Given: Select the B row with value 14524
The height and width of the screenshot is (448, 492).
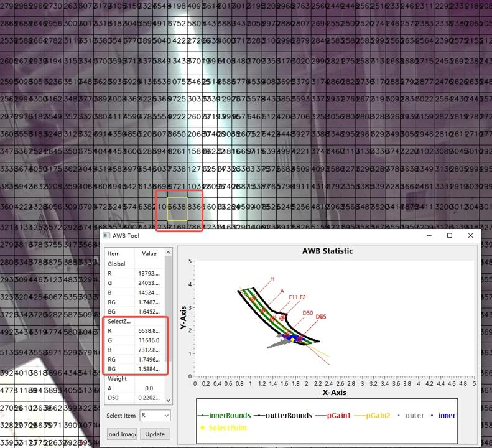Looking at the screenshot, I should [134, 292].
